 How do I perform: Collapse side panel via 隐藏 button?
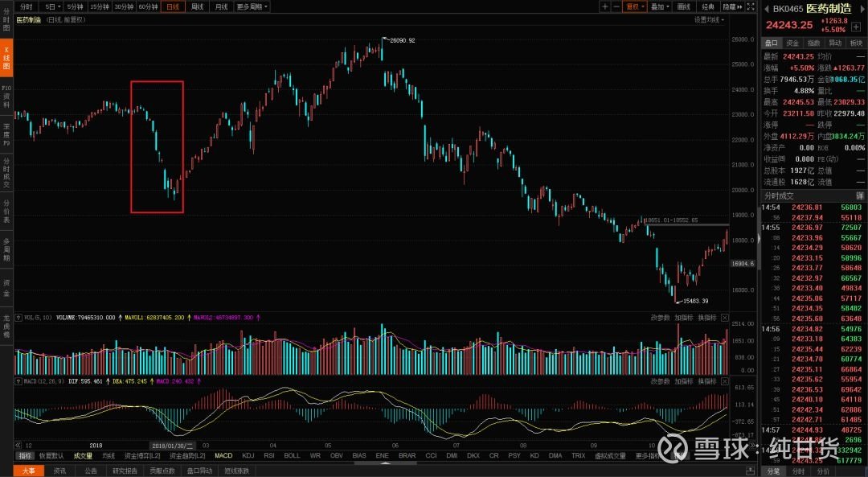(x=732, y=6)
